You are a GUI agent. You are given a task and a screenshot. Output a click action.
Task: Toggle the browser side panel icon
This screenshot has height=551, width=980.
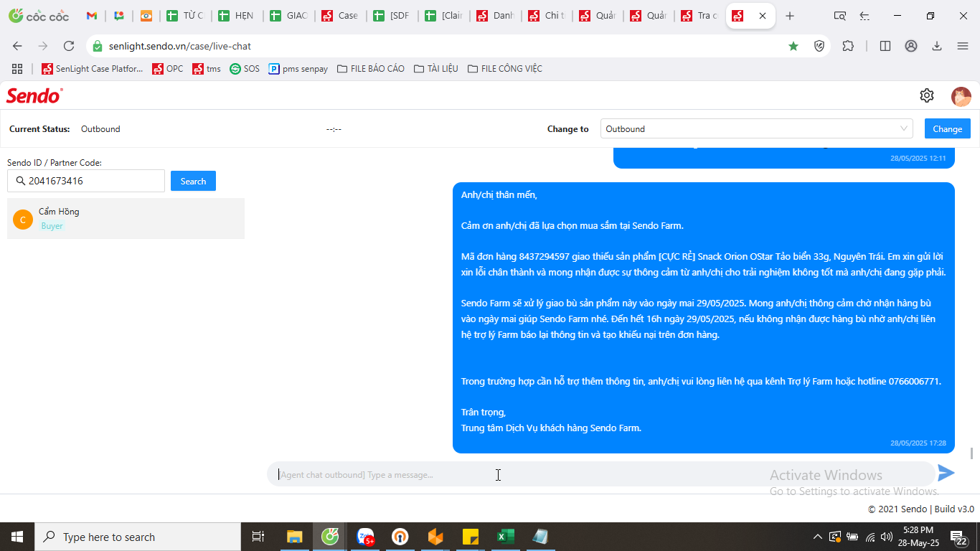[885, 46]
